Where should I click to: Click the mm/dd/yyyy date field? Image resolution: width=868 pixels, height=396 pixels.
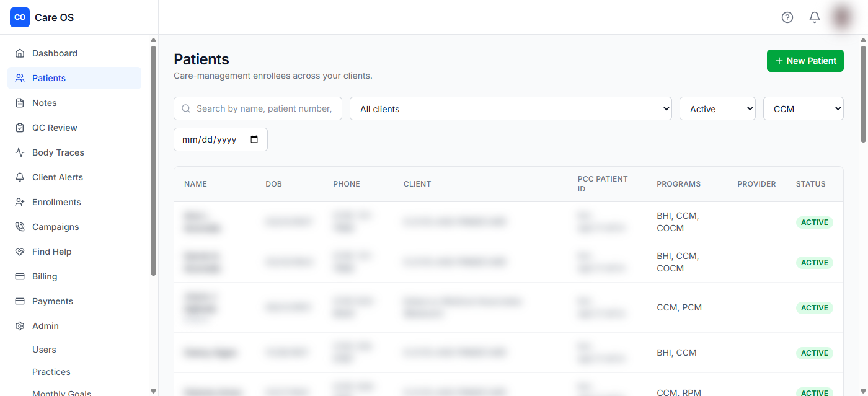[221, 139]
